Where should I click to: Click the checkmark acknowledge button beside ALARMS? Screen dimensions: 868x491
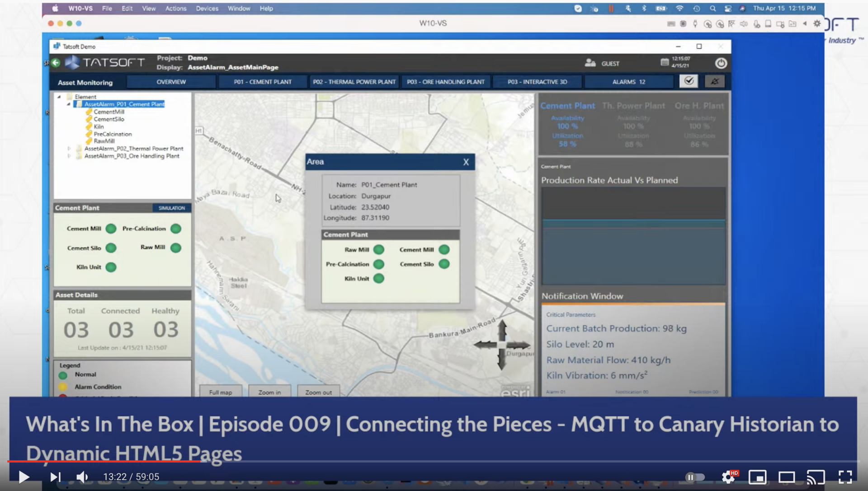point(689,81)
